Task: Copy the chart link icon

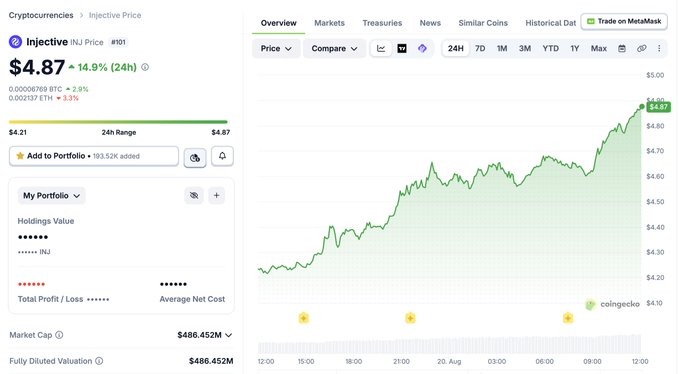Action: 642,48
